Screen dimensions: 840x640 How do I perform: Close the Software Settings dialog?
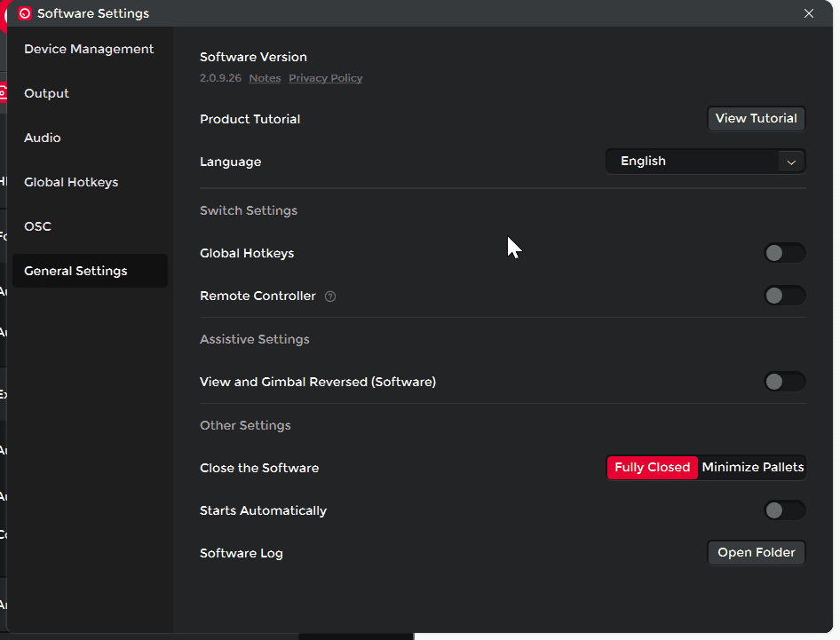pos(808,13)
